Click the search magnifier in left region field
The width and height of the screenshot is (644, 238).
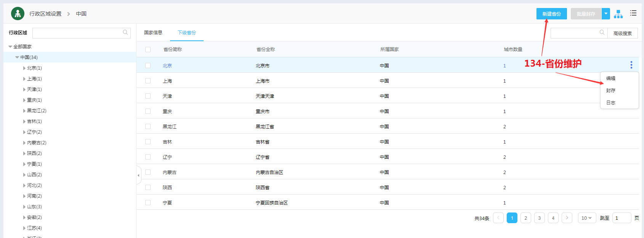125,33
